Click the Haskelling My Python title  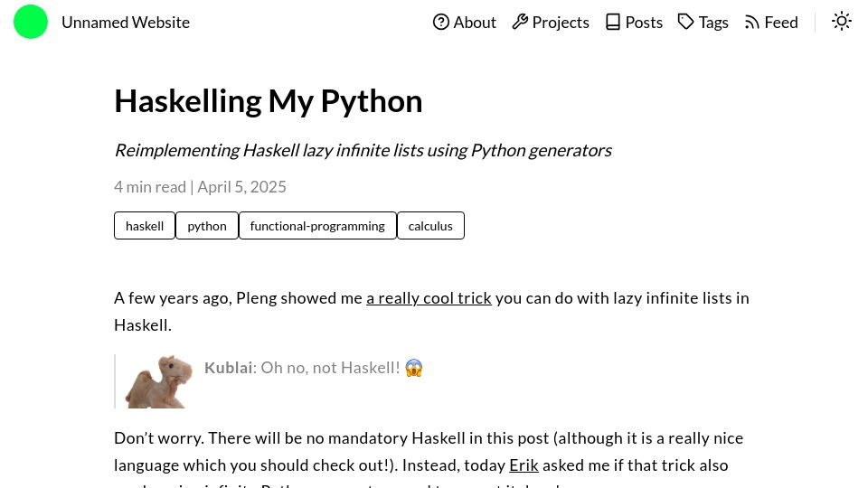[x=269, y=101]
